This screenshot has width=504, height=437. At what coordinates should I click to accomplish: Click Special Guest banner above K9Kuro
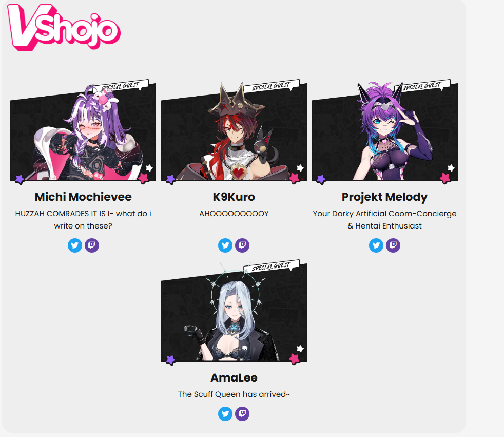click(x=272, y=86)
